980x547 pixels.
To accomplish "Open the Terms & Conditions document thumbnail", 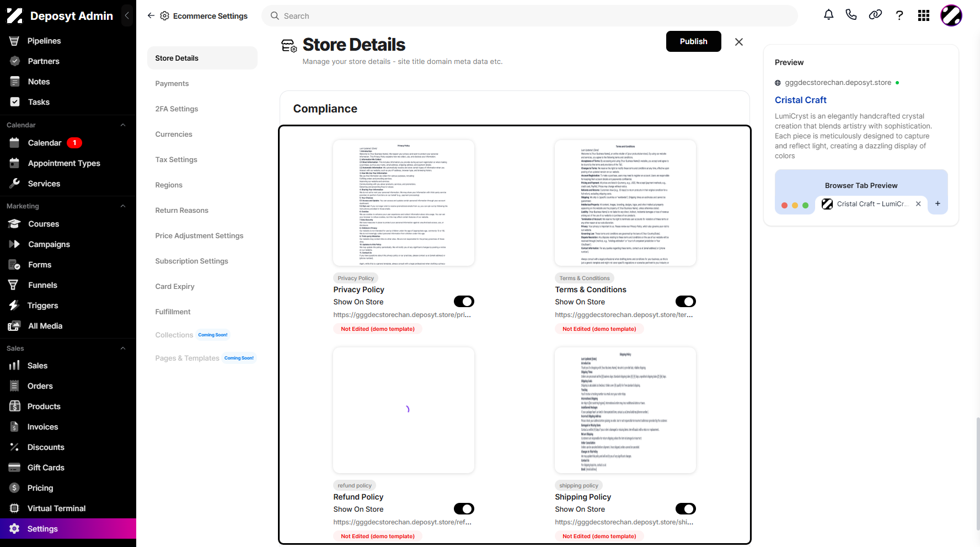I will (x=625, y=203).
